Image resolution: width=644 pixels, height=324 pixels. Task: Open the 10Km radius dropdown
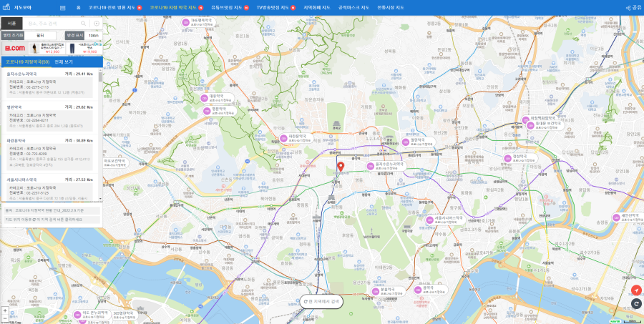tap(95, 36)
